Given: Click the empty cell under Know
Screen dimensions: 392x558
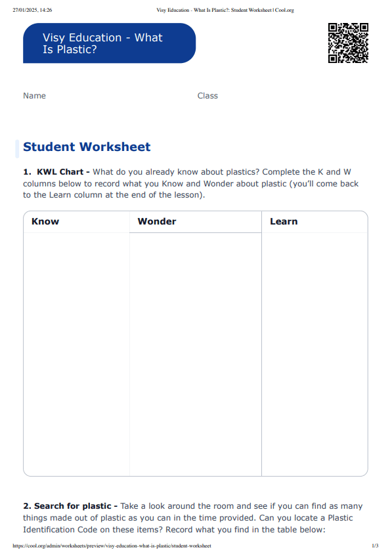Looking at the screenshot, I should point(77,354).
